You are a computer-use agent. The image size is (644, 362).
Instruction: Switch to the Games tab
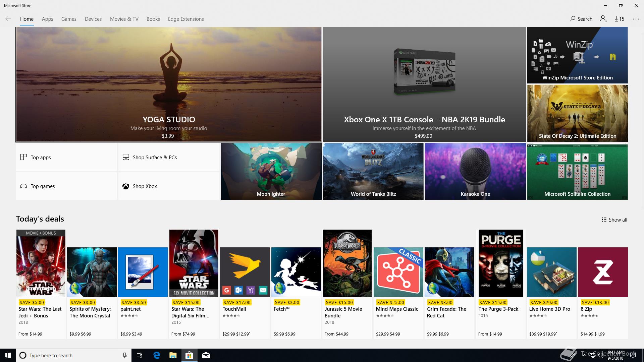(69, 19)
